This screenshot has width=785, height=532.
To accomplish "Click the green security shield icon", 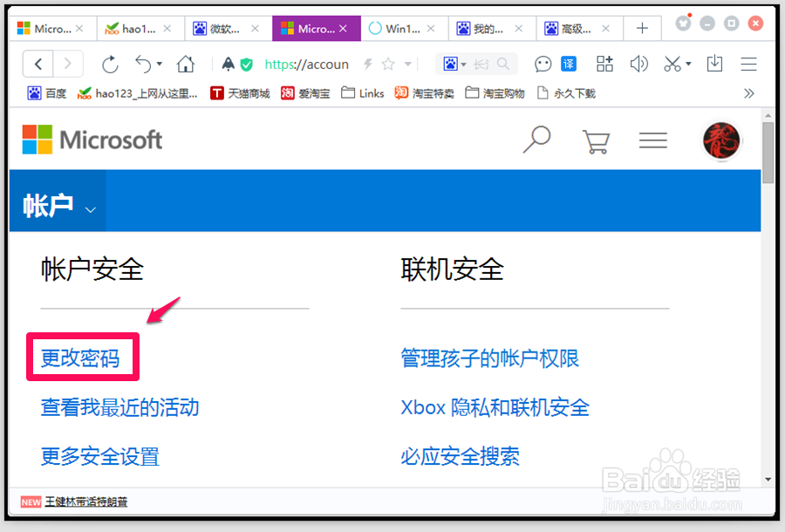I will coord(246,64).
